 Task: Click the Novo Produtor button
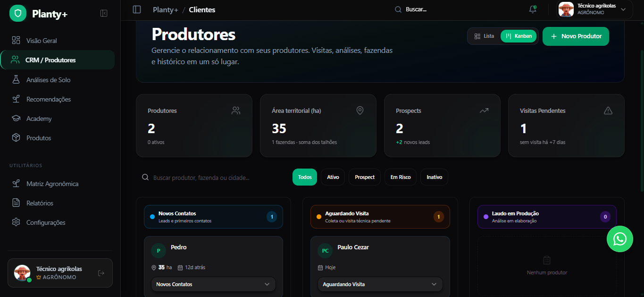pyautogui.click(x=576, y=36)
